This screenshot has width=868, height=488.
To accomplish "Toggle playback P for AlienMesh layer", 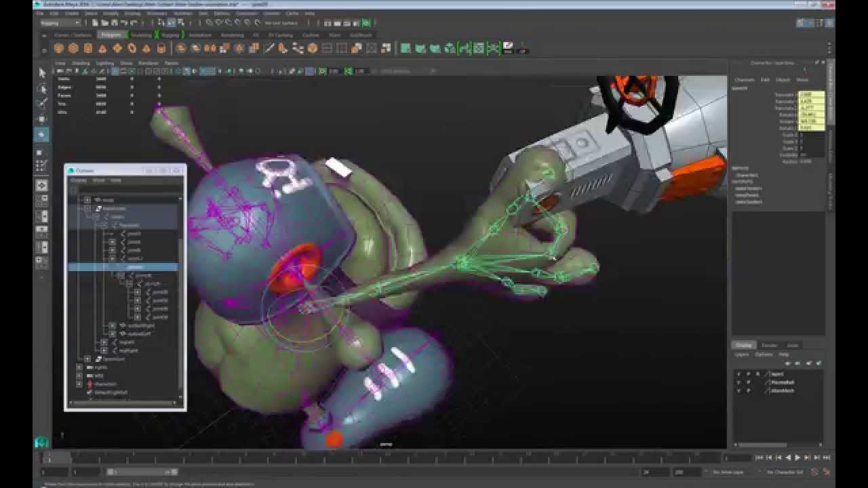I will pyautogui.click(x=748, y=390).
